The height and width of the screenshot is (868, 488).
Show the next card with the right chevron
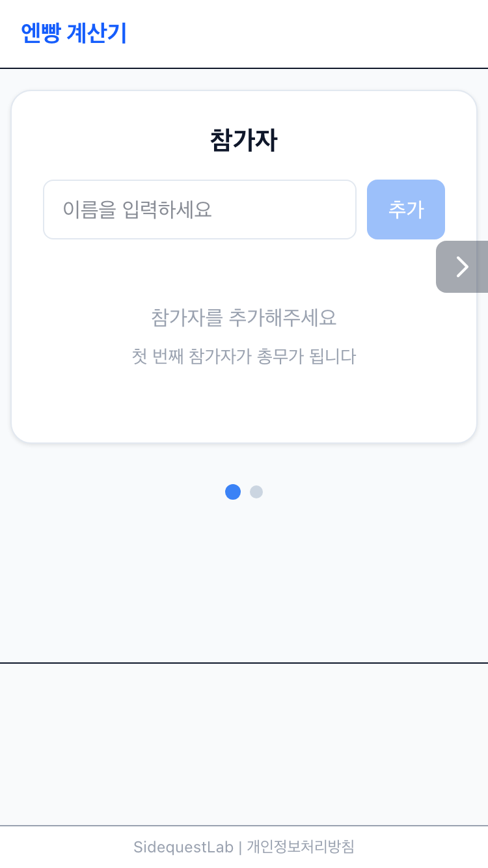462,267
